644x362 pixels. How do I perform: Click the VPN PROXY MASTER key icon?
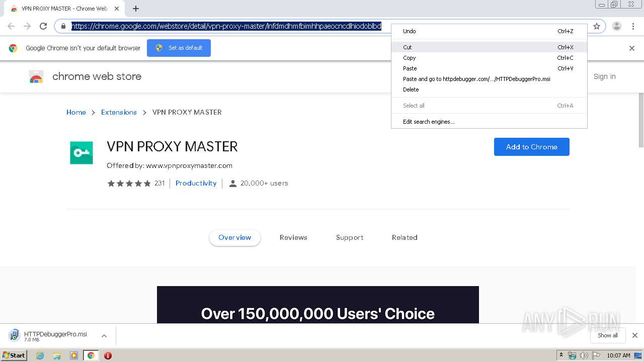click(x=82, y=153)
